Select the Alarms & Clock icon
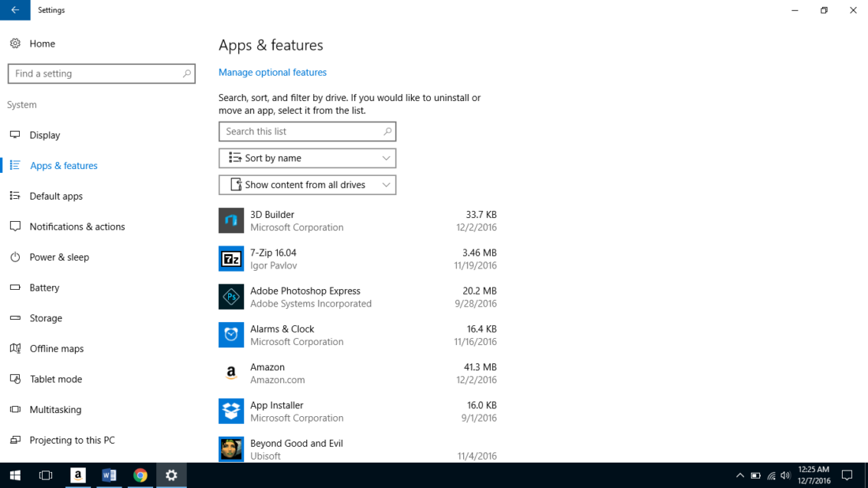 tap(231, 335)
